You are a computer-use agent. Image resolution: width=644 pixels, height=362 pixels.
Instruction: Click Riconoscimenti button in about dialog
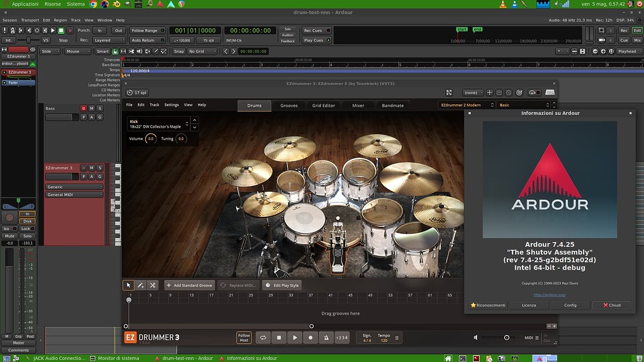(x=488, y=305)
